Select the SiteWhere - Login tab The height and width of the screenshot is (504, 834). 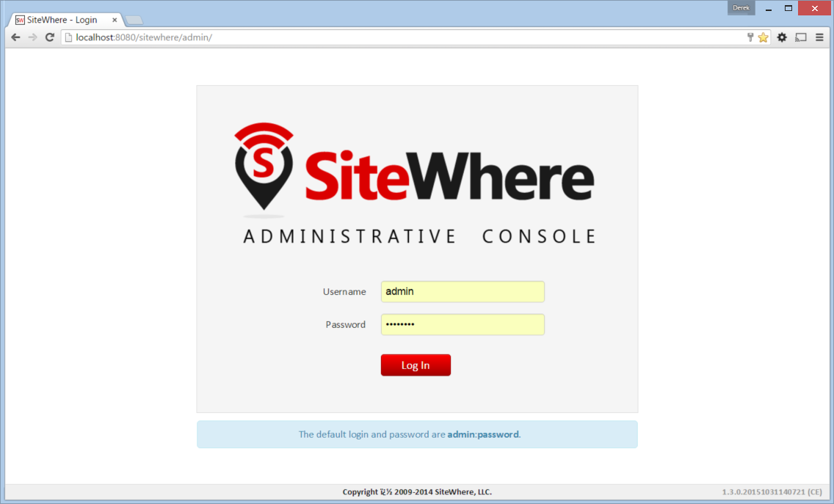(x=62, y=20)
